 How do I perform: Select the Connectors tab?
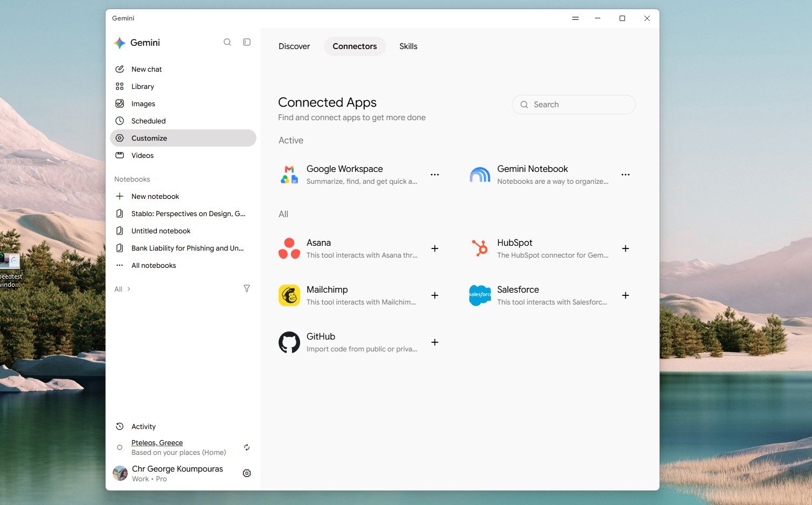click(355, 46)
